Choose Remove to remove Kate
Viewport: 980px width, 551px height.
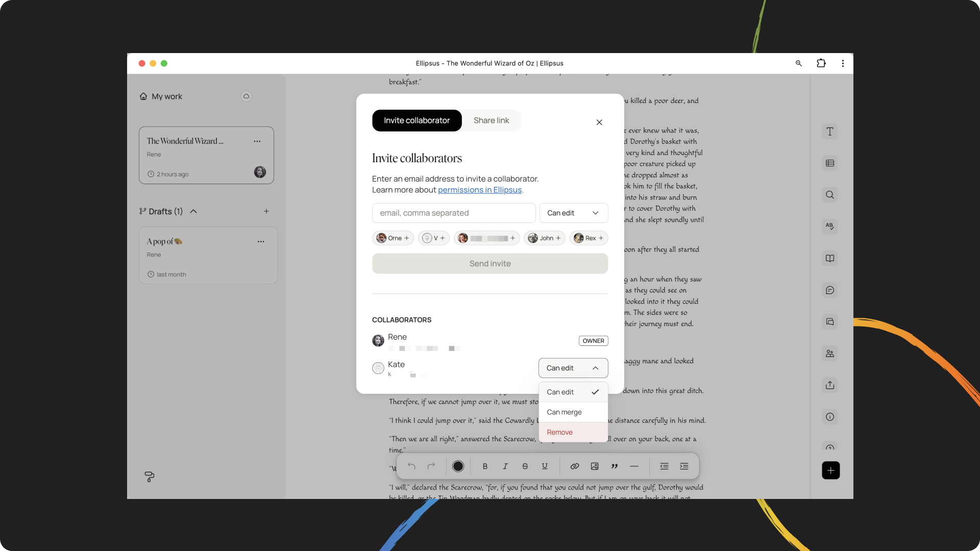click(x=573, y=432)
